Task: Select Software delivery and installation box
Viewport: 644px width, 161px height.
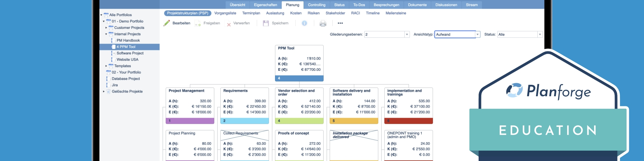Action: click(354, 106)
